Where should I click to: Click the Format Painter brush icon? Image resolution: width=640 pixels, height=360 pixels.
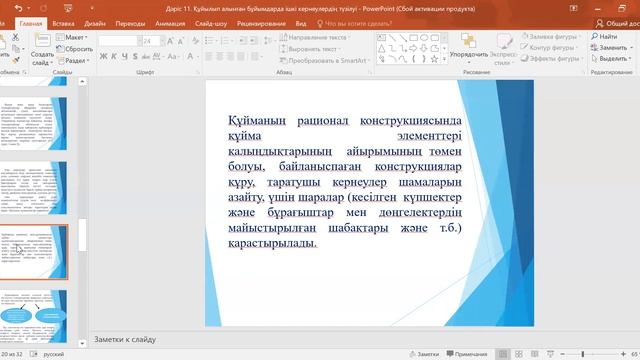click(x=16, y=60)
